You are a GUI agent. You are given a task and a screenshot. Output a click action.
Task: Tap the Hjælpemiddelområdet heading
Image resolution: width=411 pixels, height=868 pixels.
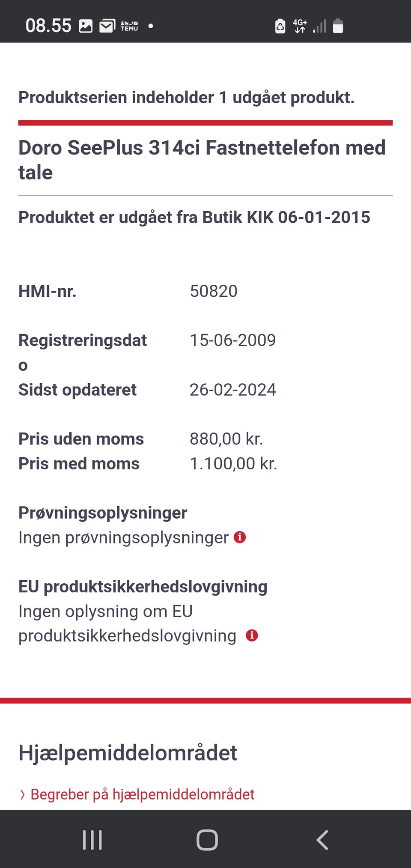tap(128, 753)
